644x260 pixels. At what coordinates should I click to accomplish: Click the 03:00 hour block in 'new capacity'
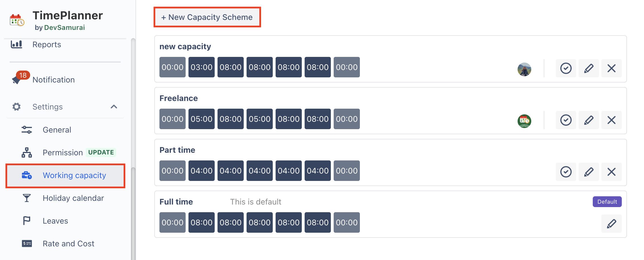point(201,67)
